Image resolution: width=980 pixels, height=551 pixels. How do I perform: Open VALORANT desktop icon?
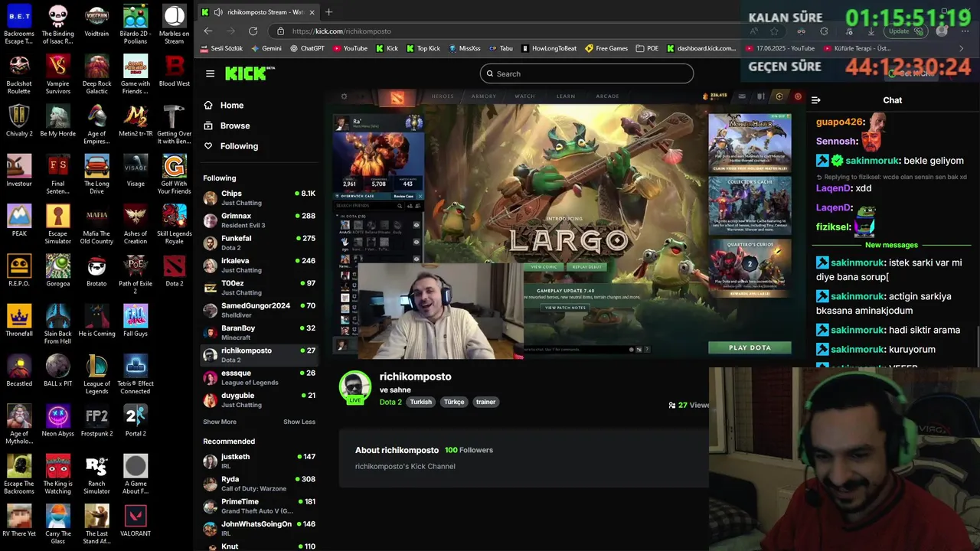(136, 520)
